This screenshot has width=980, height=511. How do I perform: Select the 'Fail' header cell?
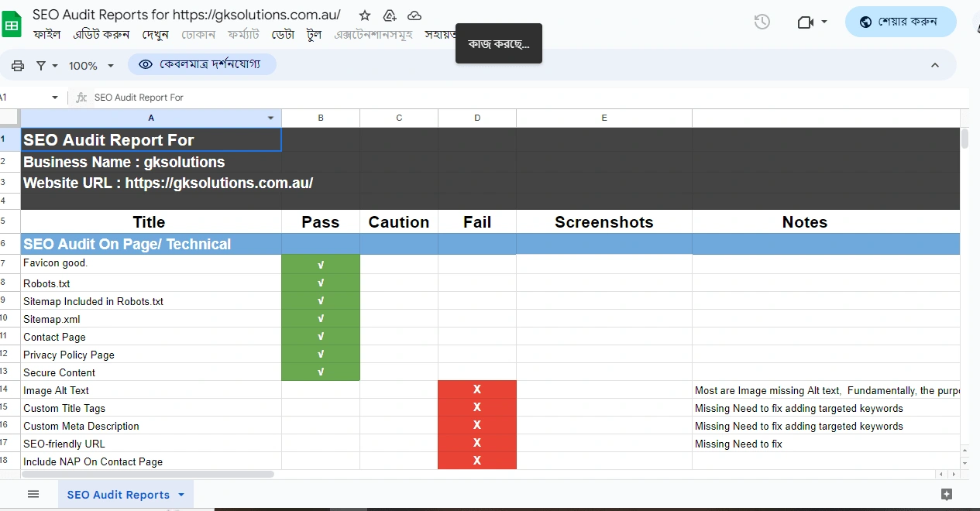[x=477, y=222]
